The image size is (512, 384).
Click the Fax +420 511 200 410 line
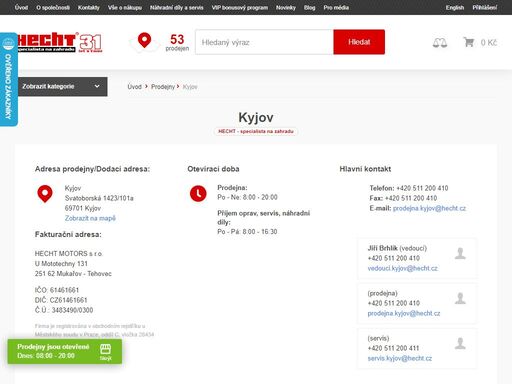[x=403, y=198]
